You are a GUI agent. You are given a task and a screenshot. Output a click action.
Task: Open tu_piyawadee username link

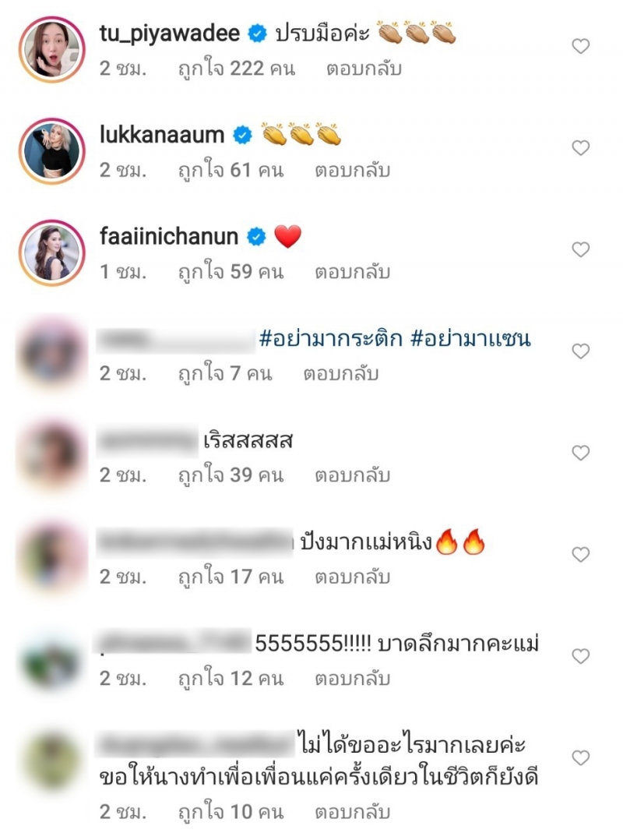point(170,34)
